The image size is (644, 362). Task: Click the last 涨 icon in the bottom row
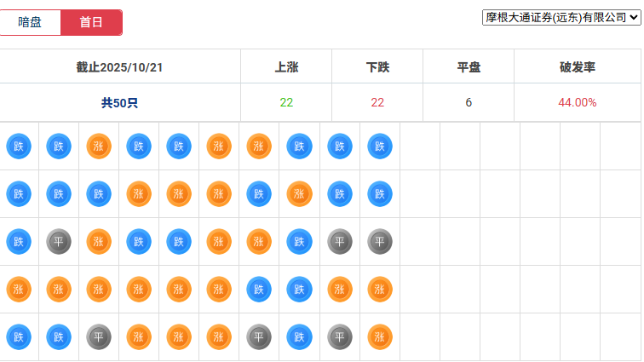pyautogui.click(x=380, y=337)
